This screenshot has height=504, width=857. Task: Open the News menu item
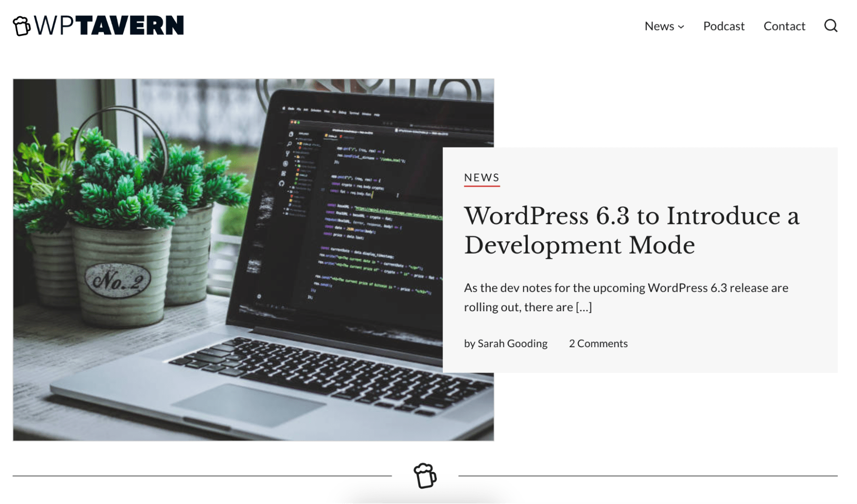tap(659, 26)
